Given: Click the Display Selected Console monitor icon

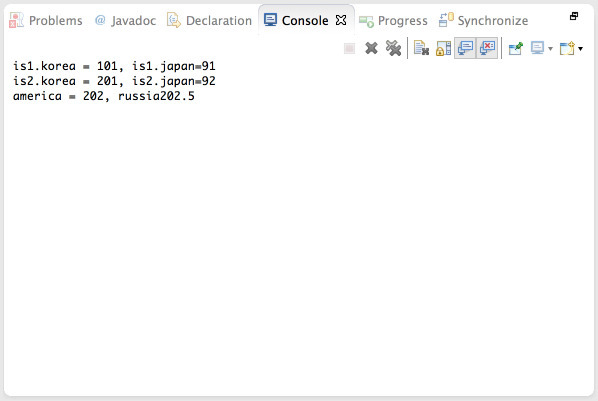Looking at the screenshot, I should pos(537,48).
